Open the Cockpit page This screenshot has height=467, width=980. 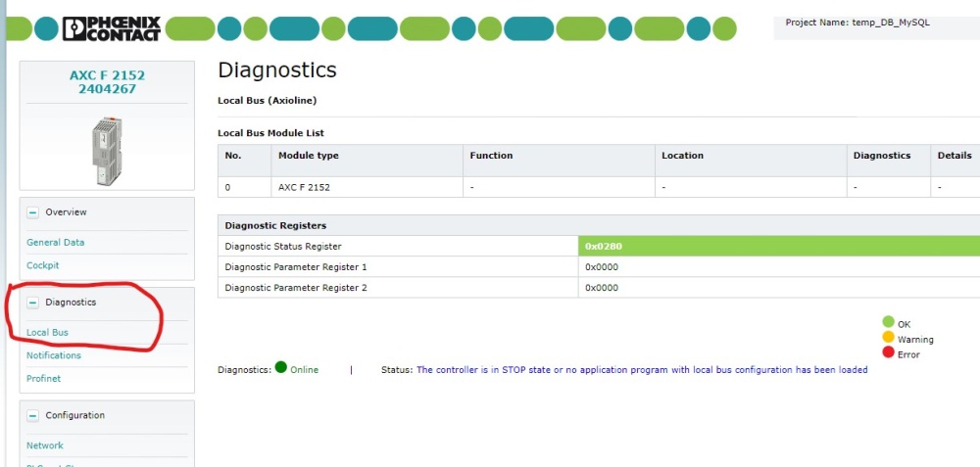(43, 265)
